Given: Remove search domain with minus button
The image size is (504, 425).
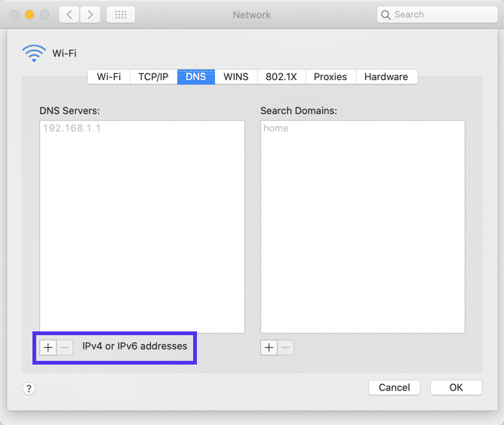Looking at the screenshot, I should (x=286, y=347).
